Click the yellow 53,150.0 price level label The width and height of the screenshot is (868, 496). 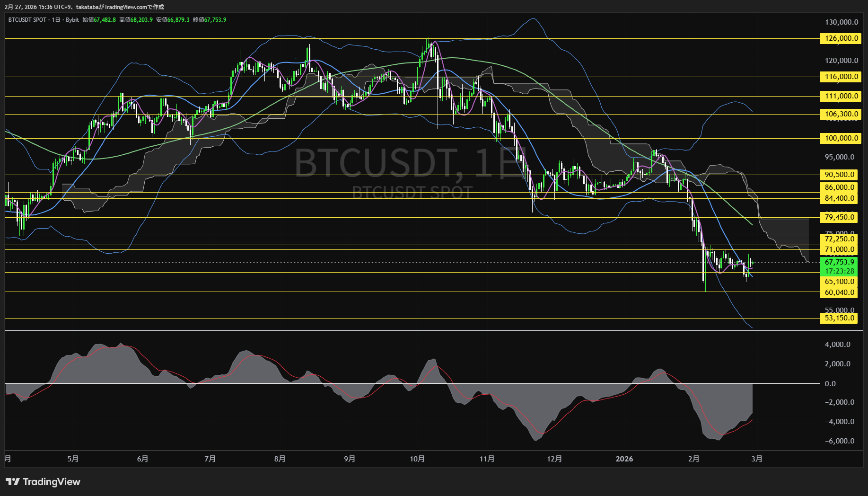tap(840, 318)
